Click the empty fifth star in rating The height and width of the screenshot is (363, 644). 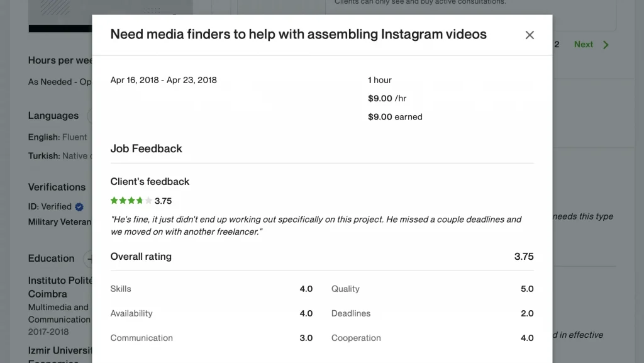coord(148,201)
